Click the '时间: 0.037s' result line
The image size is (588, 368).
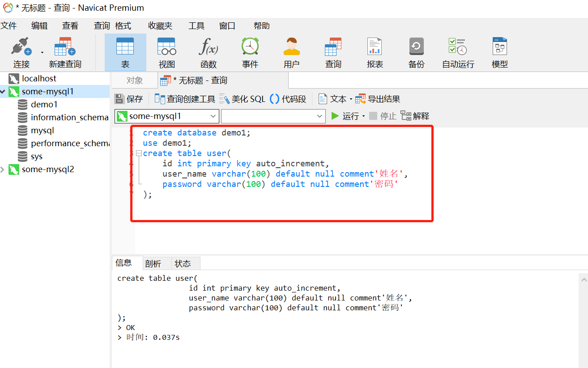pyautogui.click(x=149, y=337)
